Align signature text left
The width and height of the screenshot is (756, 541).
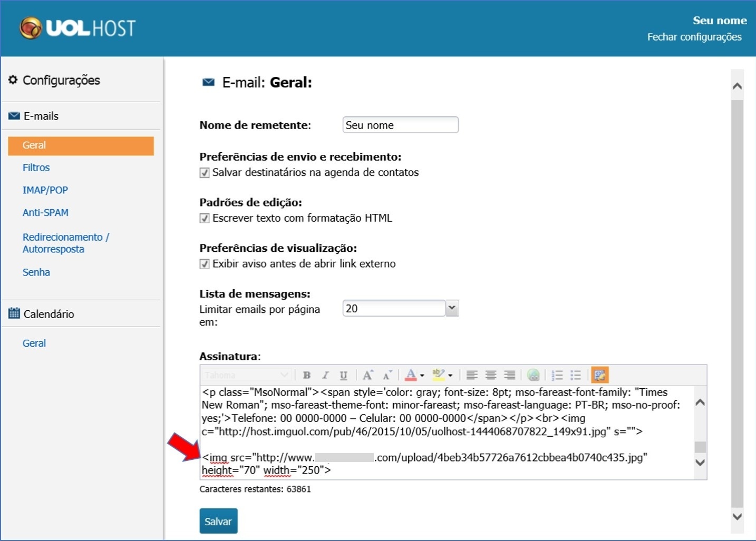(472, 375)
